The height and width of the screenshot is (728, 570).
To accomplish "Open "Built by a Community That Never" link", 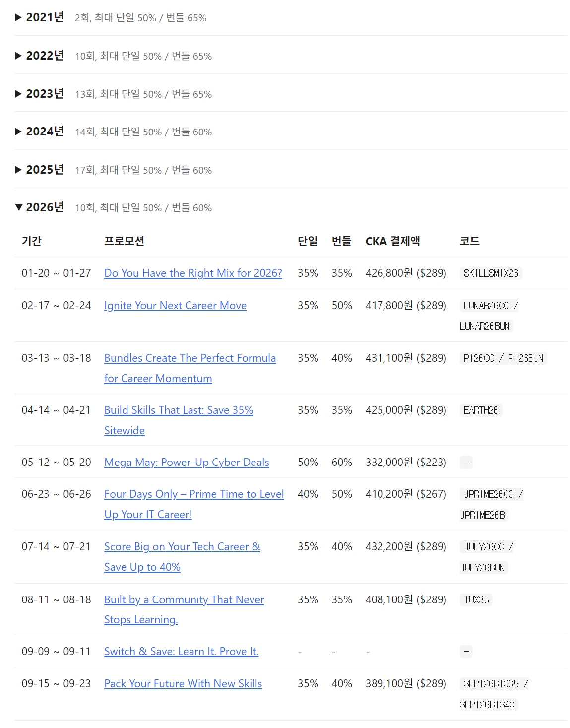I will coord(184,599).
